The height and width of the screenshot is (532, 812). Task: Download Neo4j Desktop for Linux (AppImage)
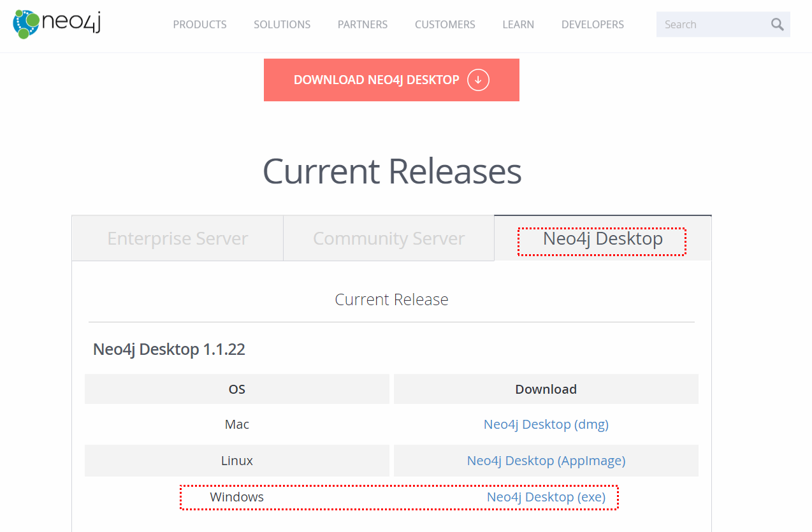pos(546,460)
